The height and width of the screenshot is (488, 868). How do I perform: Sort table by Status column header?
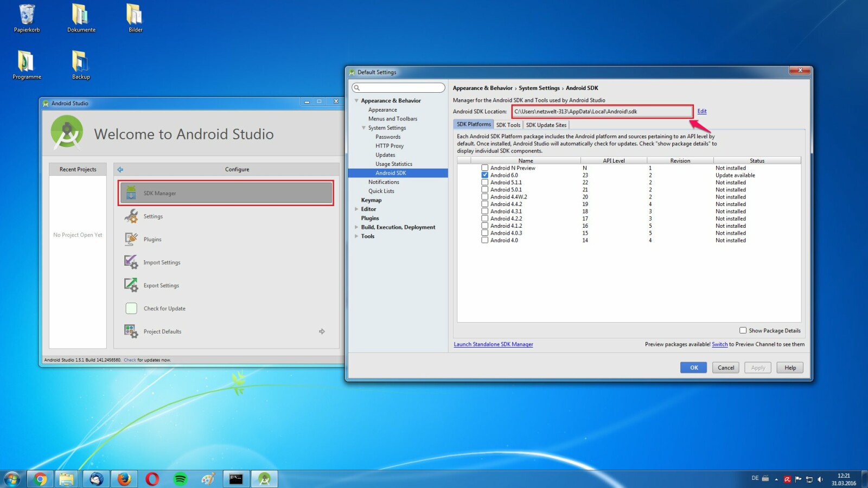coord(757,160)
